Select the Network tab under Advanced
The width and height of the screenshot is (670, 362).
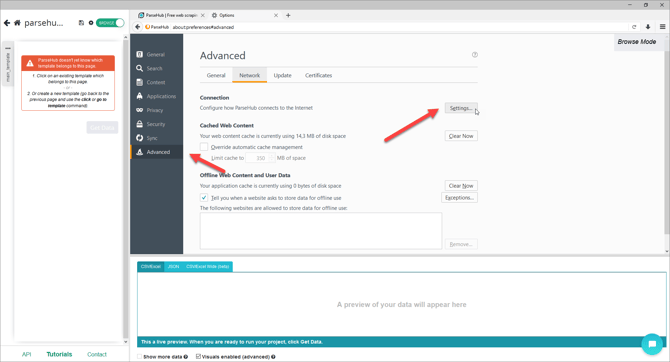(x=250, y=75)
